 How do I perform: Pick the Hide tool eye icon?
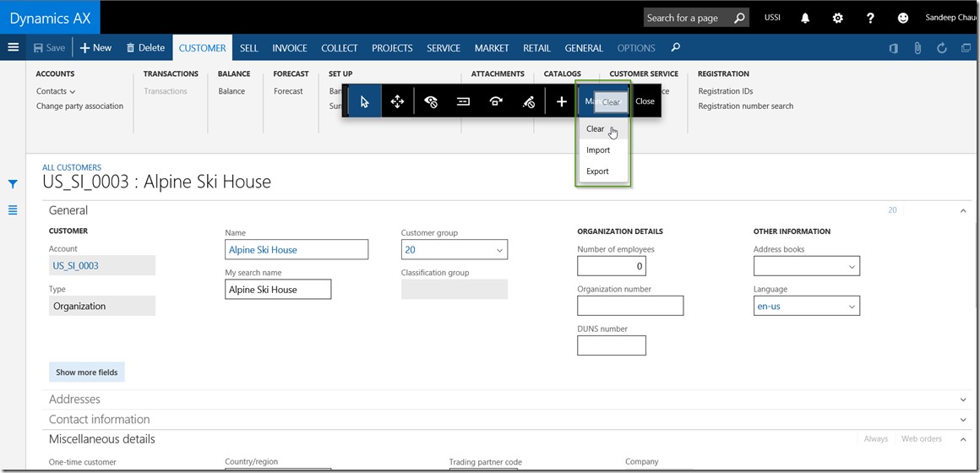(431, 101)
